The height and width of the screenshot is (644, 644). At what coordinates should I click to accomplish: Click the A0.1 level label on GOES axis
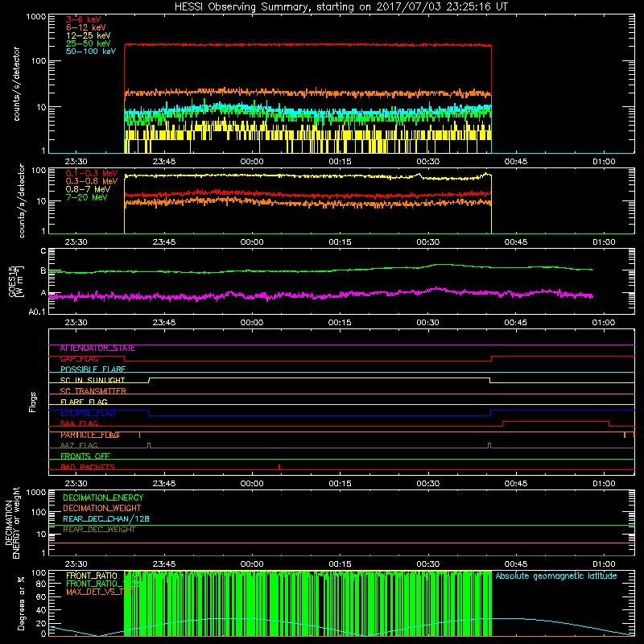(37, 312)
